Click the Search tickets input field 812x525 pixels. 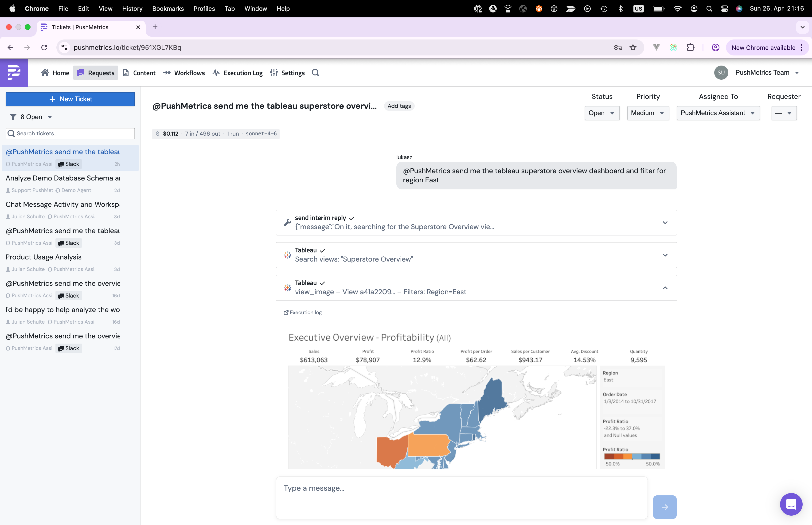[x=70, y=133]
